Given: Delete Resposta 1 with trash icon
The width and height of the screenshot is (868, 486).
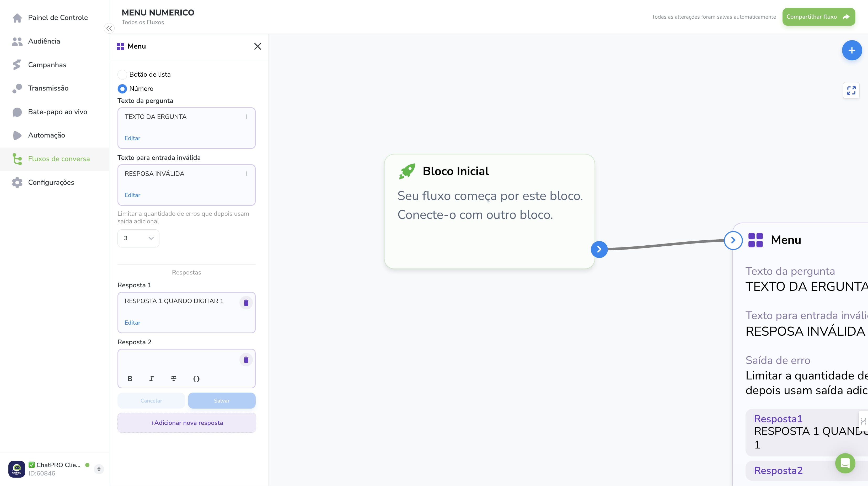Looking at the screenshot, I should coord(246,303).
